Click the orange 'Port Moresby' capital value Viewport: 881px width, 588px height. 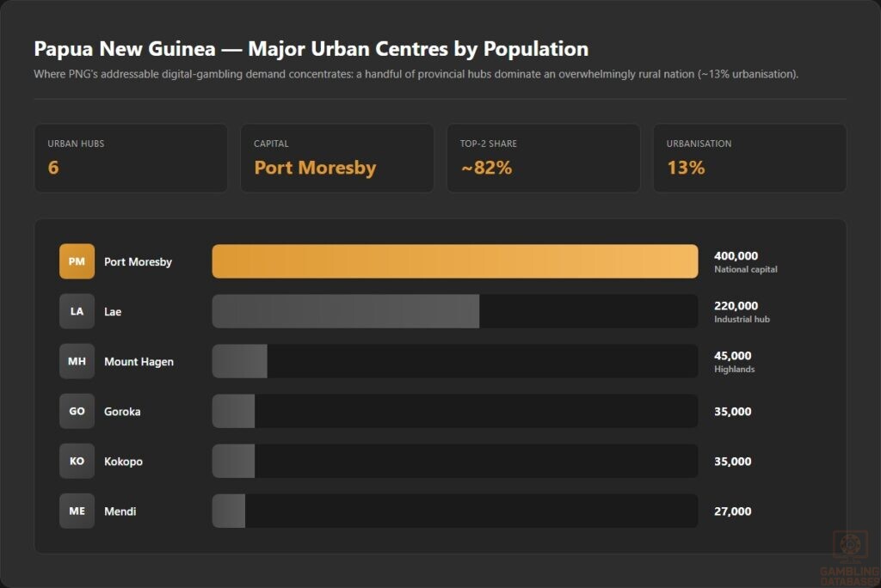pos(315,168)
